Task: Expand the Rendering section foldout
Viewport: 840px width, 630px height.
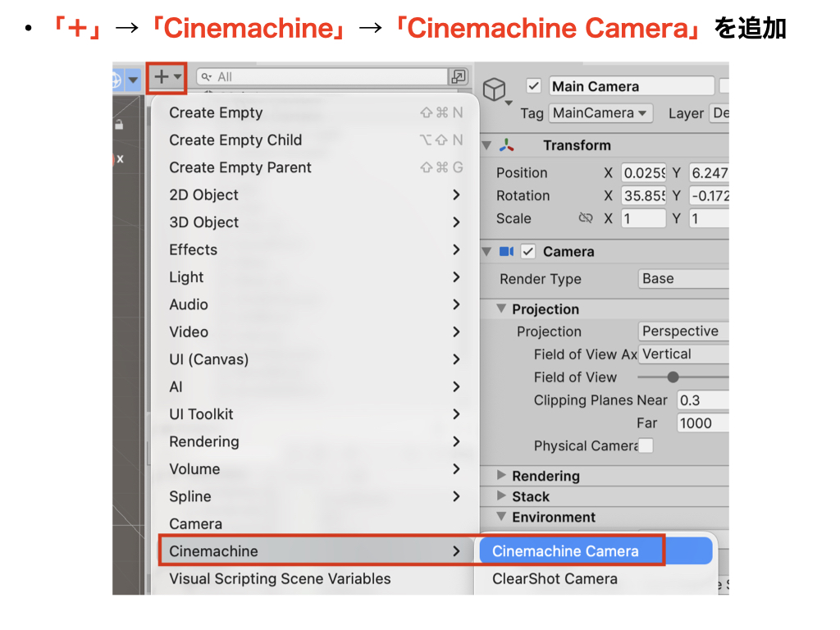Action: point(502,476)
